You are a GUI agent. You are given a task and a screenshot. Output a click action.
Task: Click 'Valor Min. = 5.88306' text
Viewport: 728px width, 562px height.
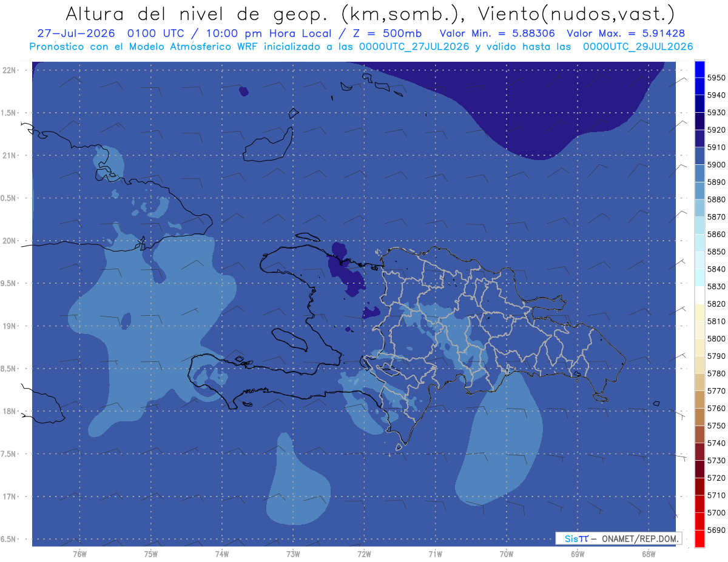(497, 33)
